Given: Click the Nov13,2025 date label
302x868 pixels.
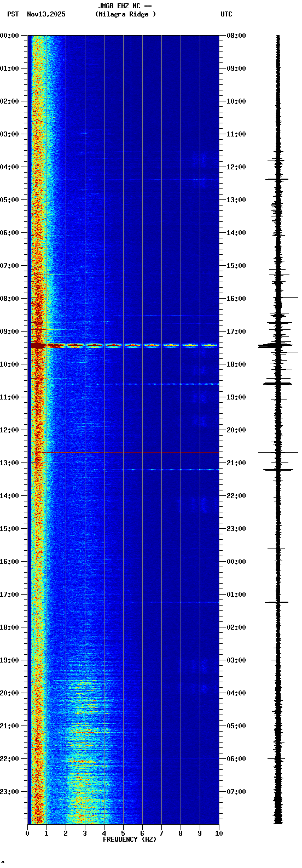Looking at the screenshot, I should (46, 14).
